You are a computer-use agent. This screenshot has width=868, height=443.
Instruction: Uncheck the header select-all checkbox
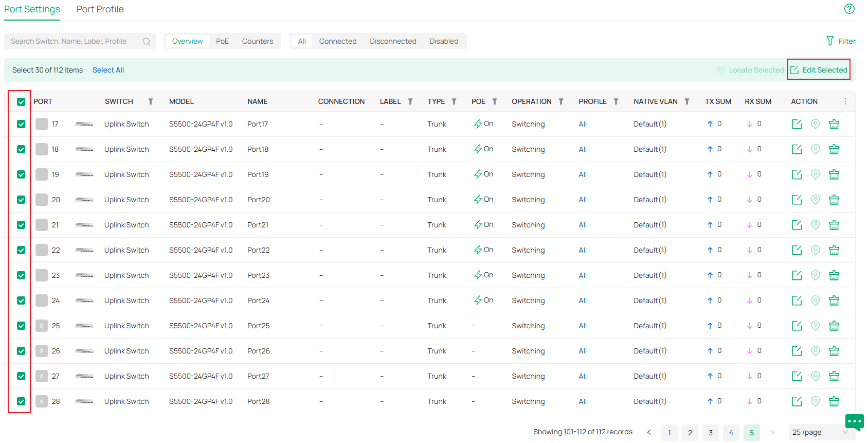tap(21, 102)
